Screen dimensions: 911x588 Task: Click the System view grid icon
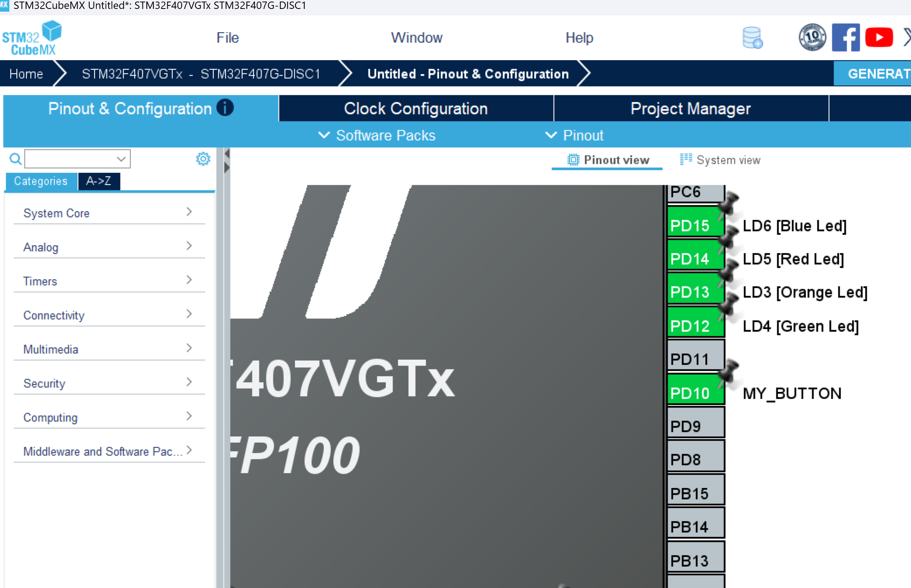coord(686,160)
